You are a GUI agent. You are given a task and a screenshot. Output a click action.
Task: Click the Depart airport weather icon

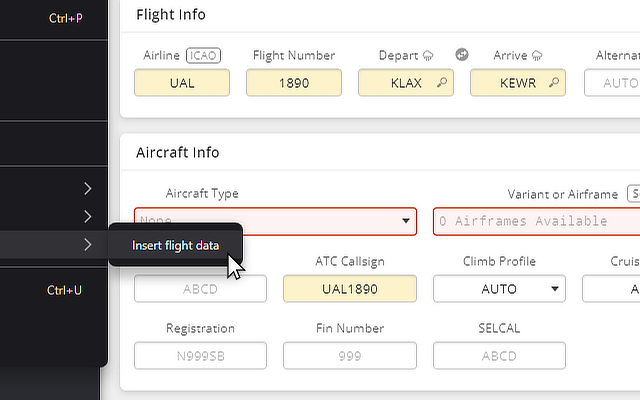(428, 56)
